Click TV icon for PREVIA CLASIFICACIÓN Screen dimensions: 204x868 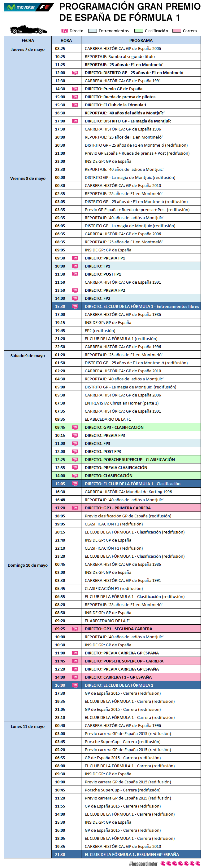pyautogui.click(x=75, y=468)
